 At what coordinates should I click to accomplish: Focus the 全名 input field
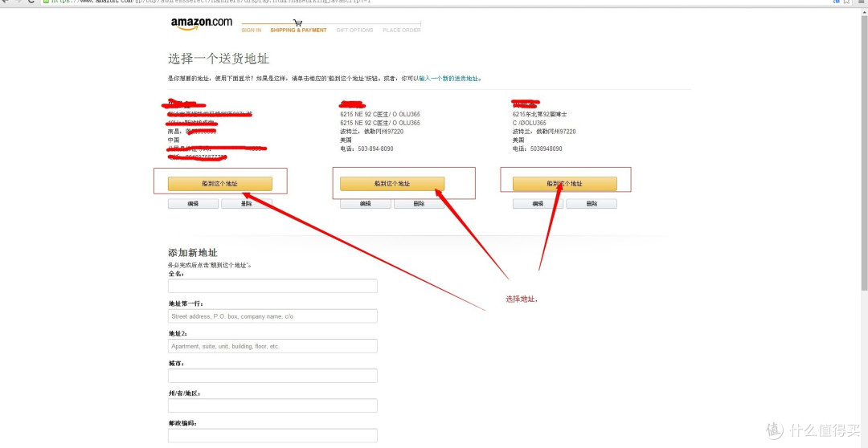272,286
